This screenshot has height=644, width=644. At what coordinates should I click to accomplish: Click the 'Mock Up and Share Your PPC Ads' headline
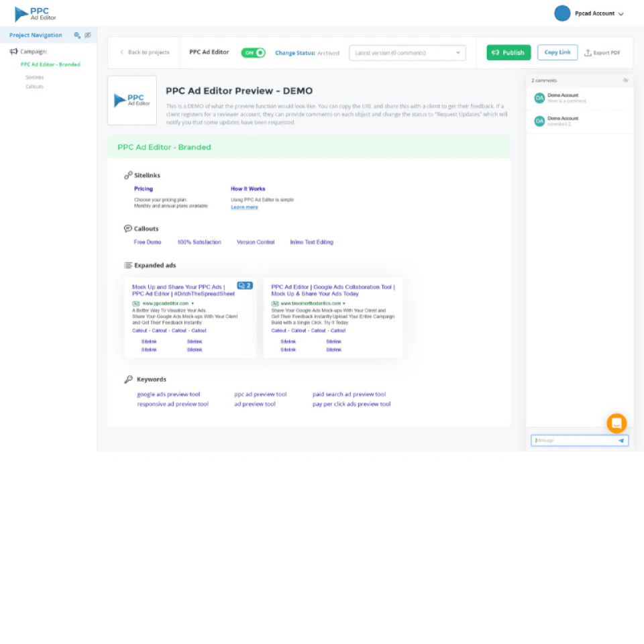point(183,290)
